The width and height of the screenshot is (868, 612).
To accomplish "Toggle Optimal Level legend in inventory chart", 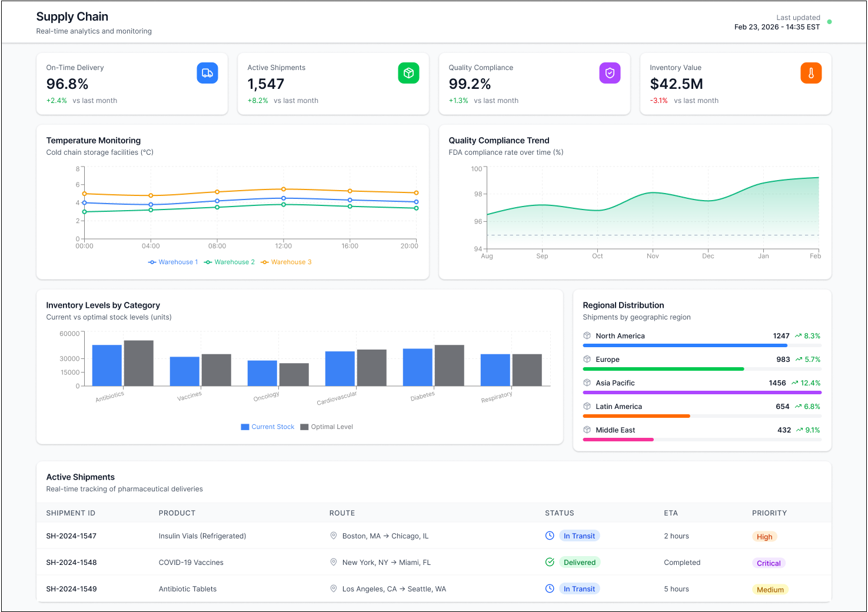I will click(x=327, y=427).
